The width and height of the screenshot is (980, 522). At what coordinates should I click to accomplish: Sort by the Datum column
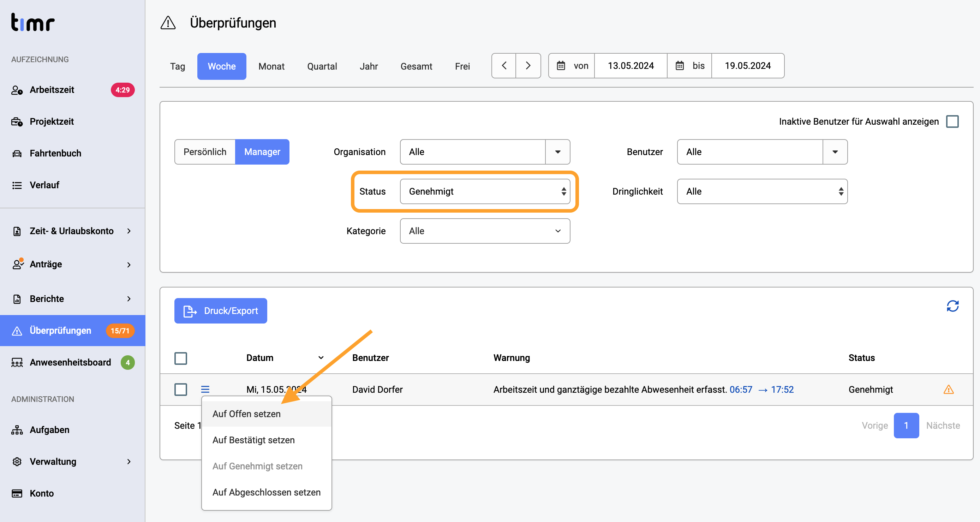point(285,358)
